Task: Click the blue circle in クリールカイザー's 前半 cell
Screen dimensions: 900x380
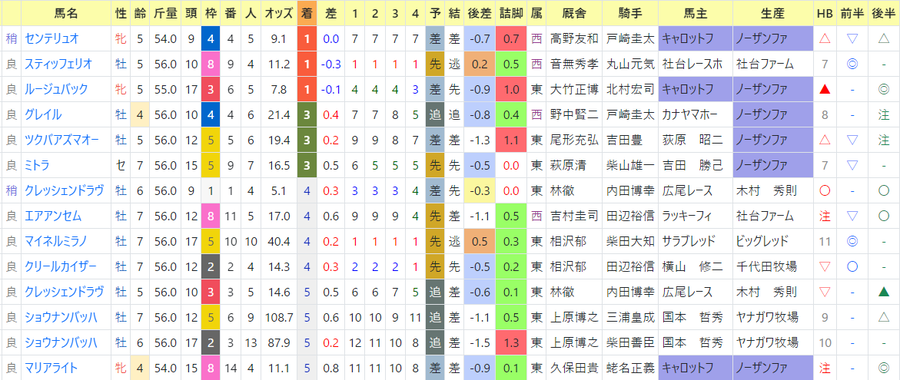Action: tap(852, 267)
